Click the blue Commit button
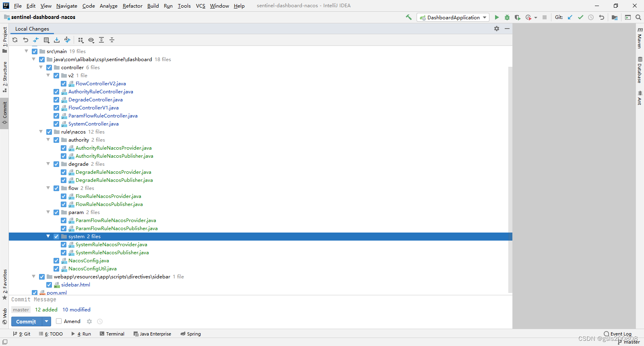 pos(26,321)
